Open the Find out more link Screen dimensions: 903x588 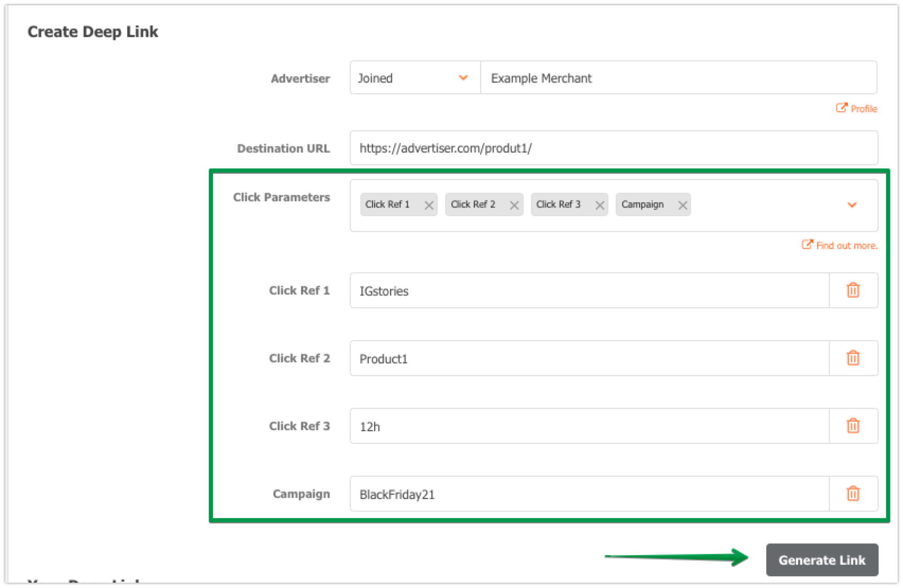point(840,245)
